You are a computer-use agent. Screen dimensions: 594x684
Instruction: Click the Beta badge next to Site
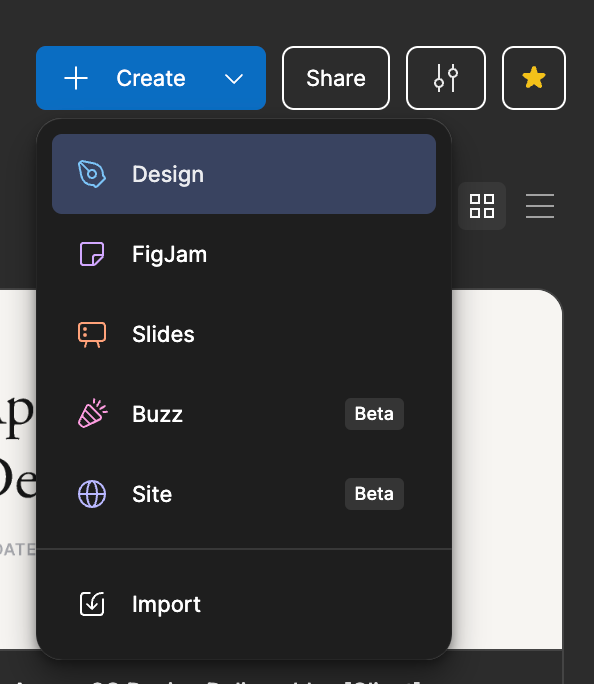(x=374, y=494)
